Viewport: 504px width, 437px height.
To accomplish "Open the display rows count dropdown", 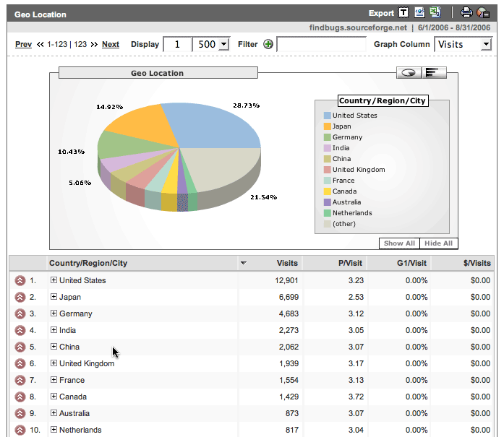I will tap(211, 44).
